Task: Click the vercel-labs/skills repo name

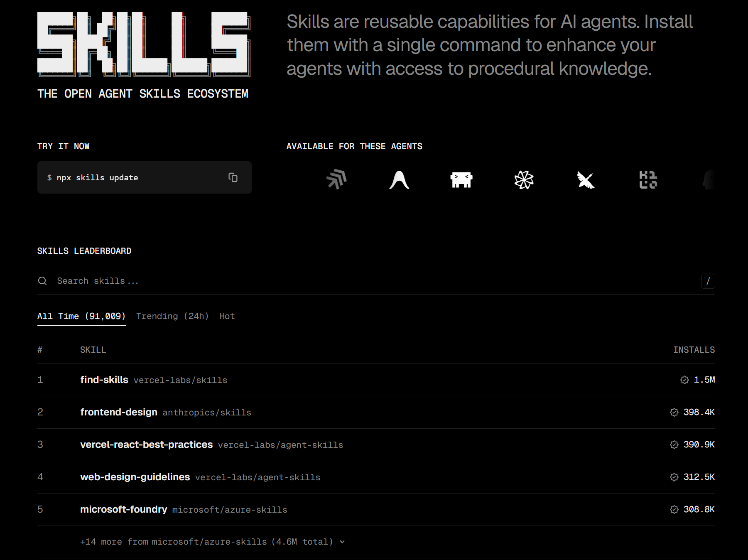Action: pos(180,380)
